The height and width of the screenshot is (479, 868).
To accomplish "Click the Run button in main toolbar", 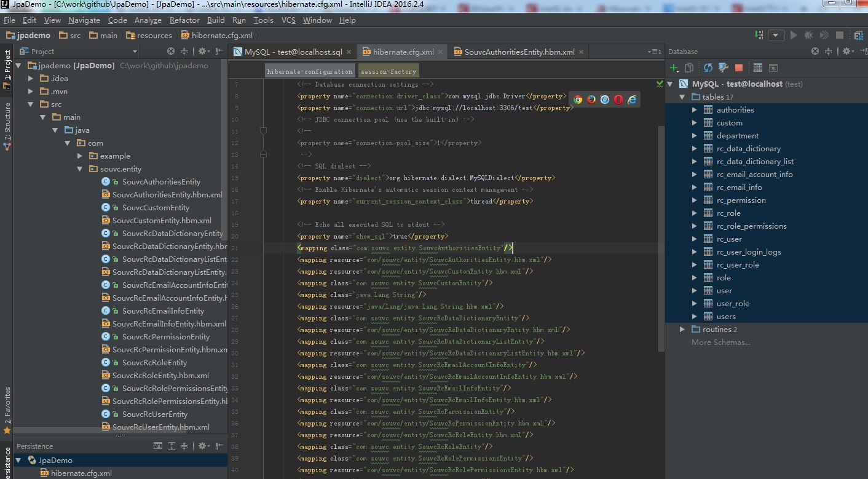I will [x=794, y=35].
